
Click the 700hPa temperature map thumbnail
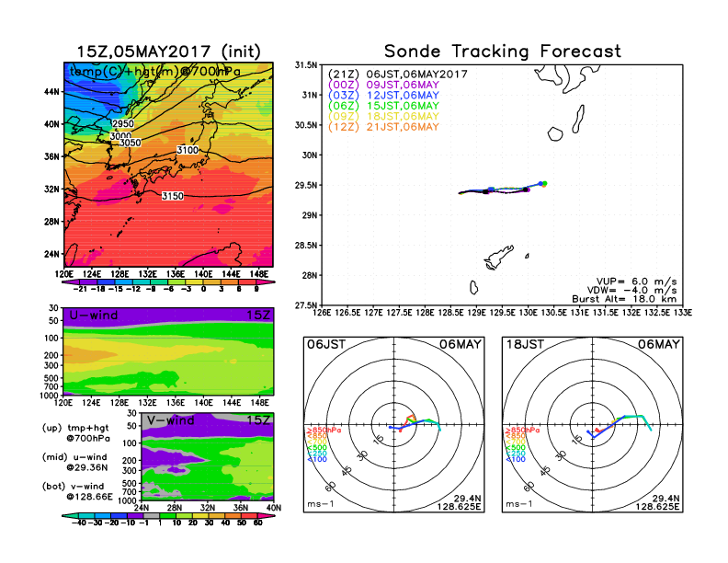coord(168,165)
